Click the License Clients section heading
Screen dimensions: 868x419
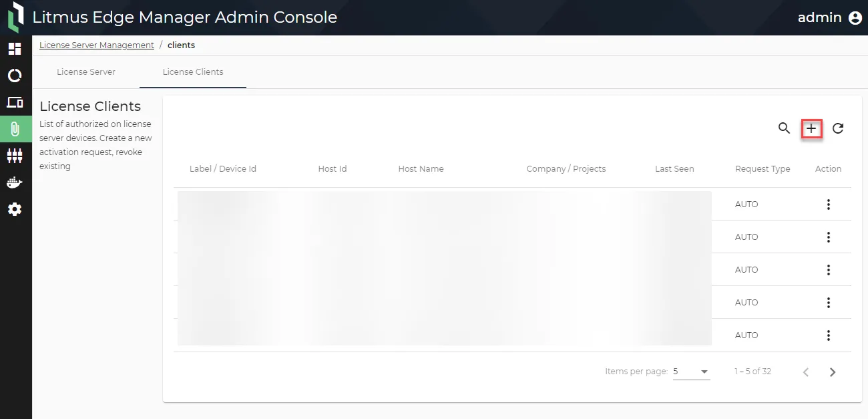point(90,106)
